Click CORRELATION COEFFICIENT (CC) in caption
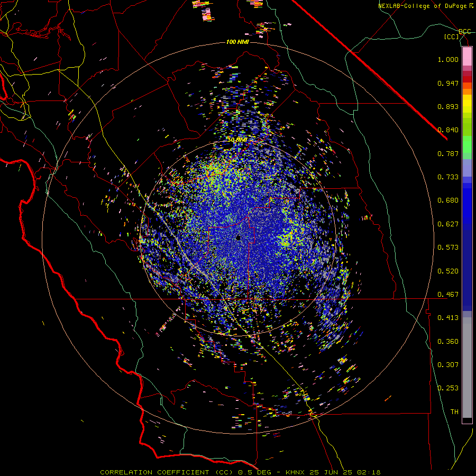This screenshot has width=476, height=476. (x=167, y=472)
